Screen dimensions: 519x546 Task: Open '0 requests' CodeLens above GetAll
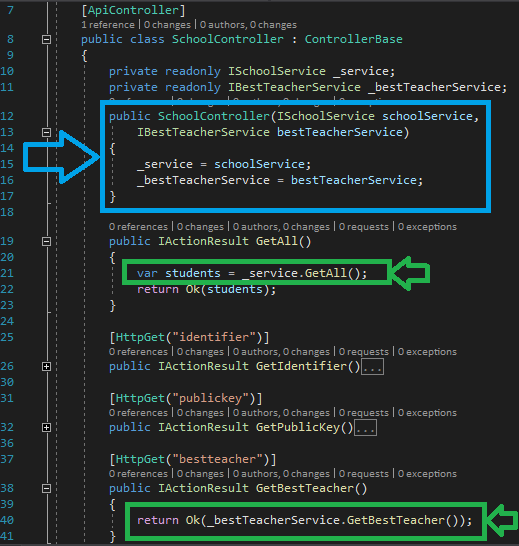point(364,227)
